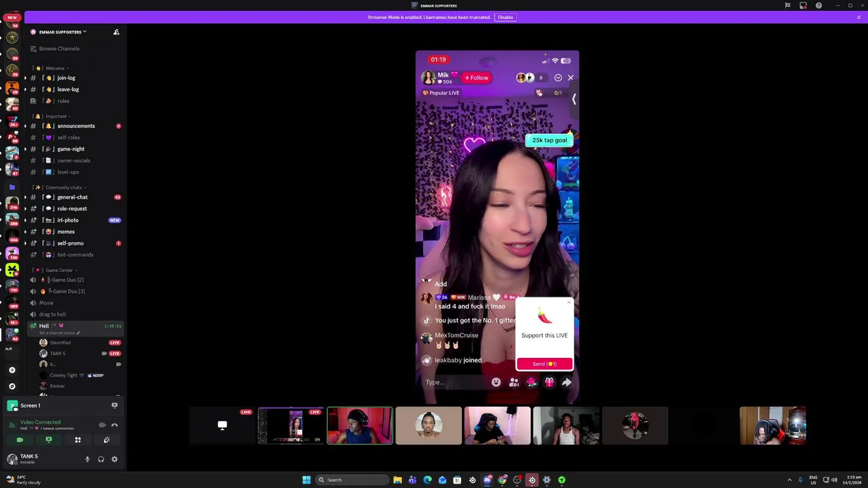This screenshot has height=488, width=868.
Task: Stop streaming button next to Screen 1
Action: tap(115, 405)
